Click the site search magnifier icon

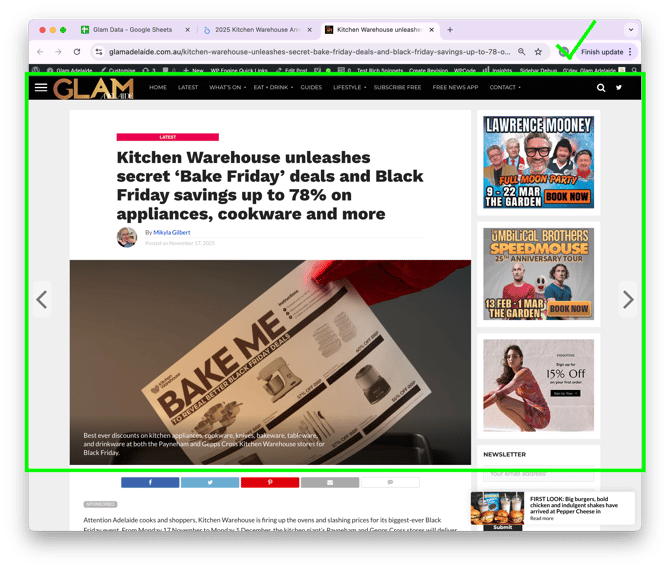(601, 88)
